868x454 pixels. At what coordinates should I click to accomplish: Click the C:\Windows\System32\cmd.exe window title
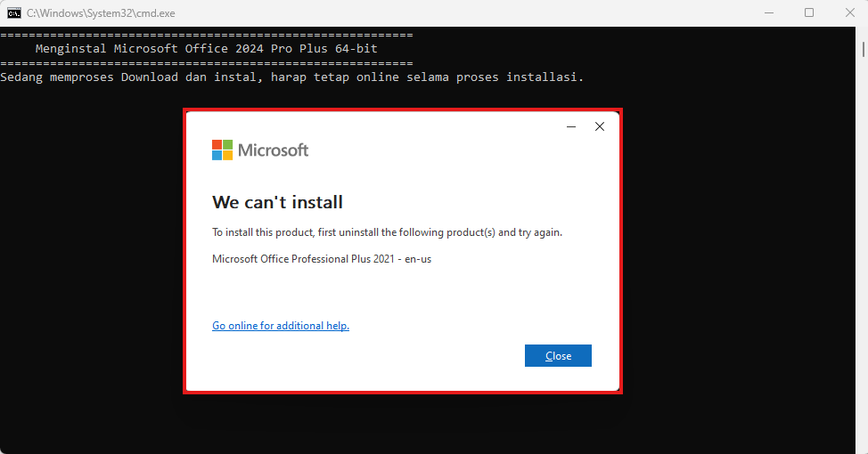(x=101, y=13)
